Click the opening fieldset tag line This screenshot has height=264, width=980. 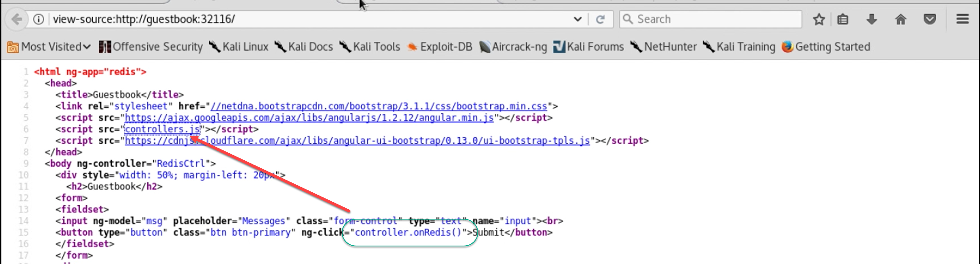coord(82,209)
